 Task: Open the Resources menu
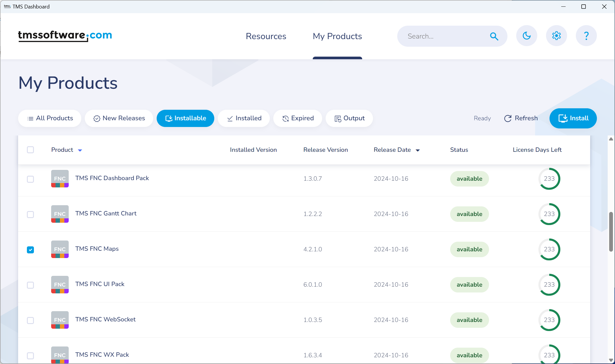tap(266, 36)
